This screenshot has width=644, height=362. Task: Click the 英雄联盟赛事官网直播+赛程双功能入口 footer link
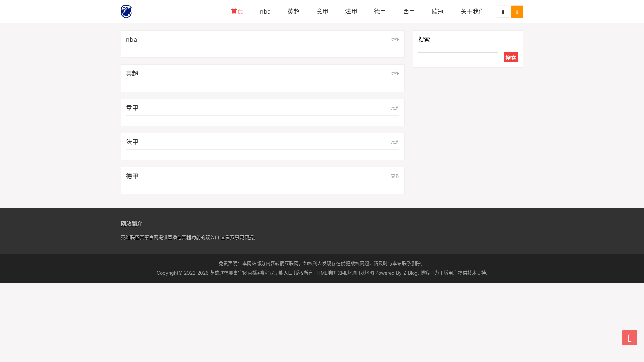click(x=251, y=273)
